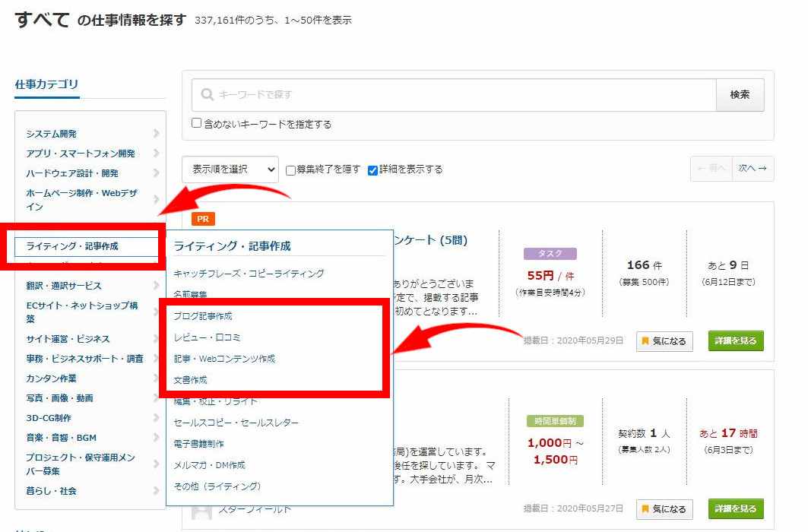Click the orange PR badge on the listing

click(202, 218)
